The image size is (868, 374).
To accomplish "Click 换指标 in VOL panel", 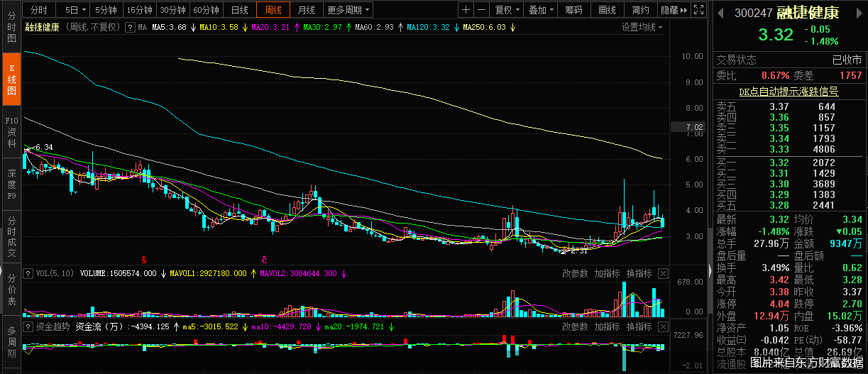I will point(639,273).
